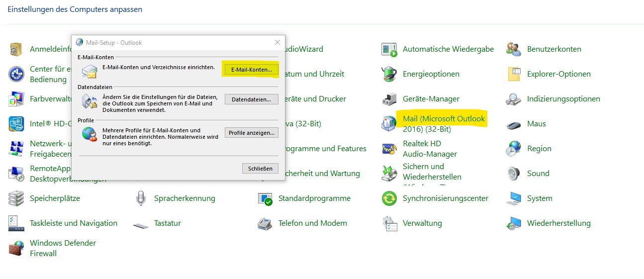
Task: Open the Geräte-Manager icon
Action: [x=389, y=99]
